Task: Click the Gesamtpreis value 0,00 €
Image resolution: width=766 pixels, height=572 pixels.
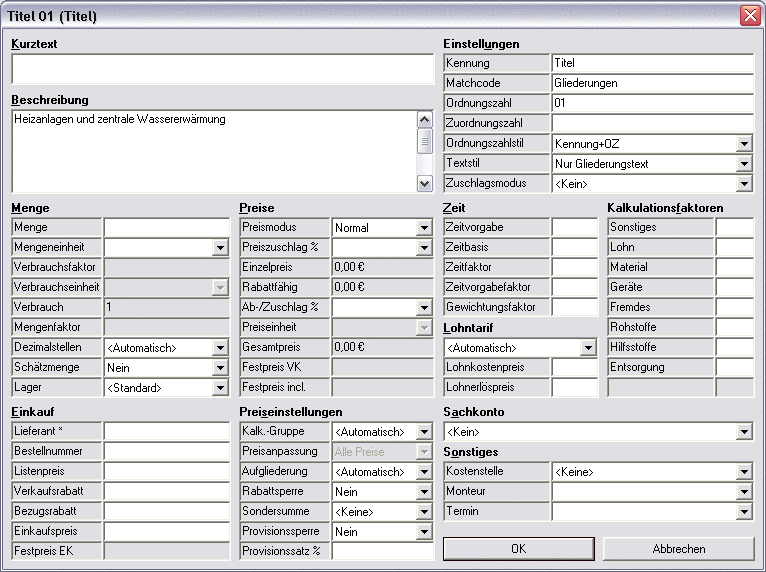Action: pos(349,347)
